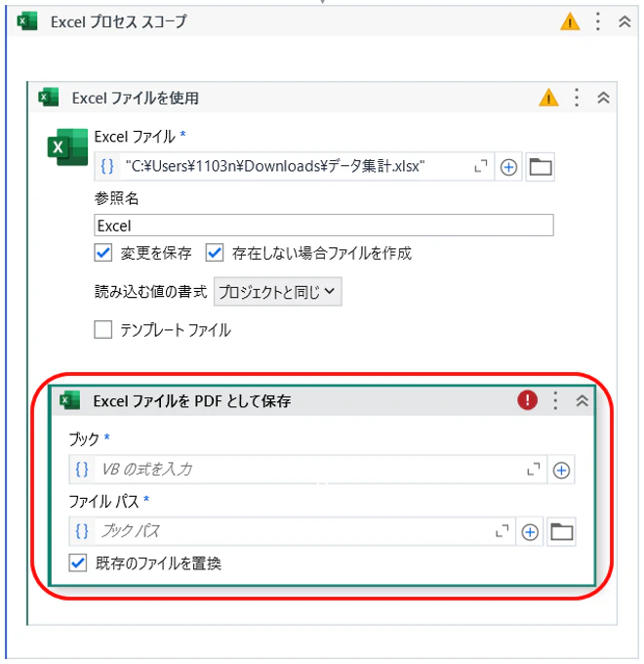Click the ファイル パス input field
The width and height of the screenshot is (644, 664).
coord(294,531)
